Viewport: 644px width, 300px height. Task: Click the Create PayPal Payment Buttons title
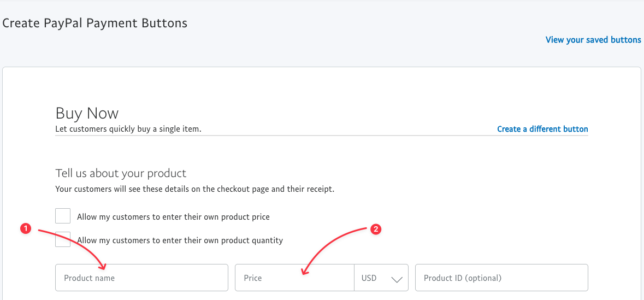(95, 23)
